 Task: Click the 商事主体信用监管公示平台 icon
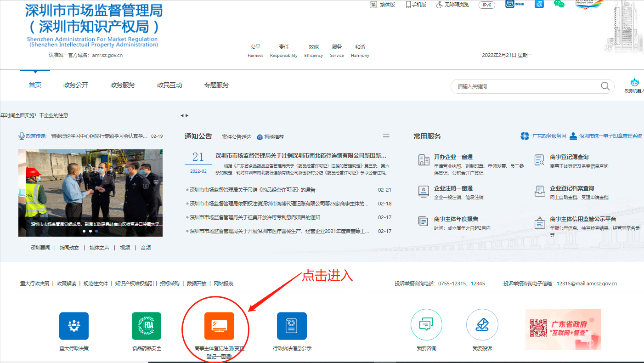[540, 222]
